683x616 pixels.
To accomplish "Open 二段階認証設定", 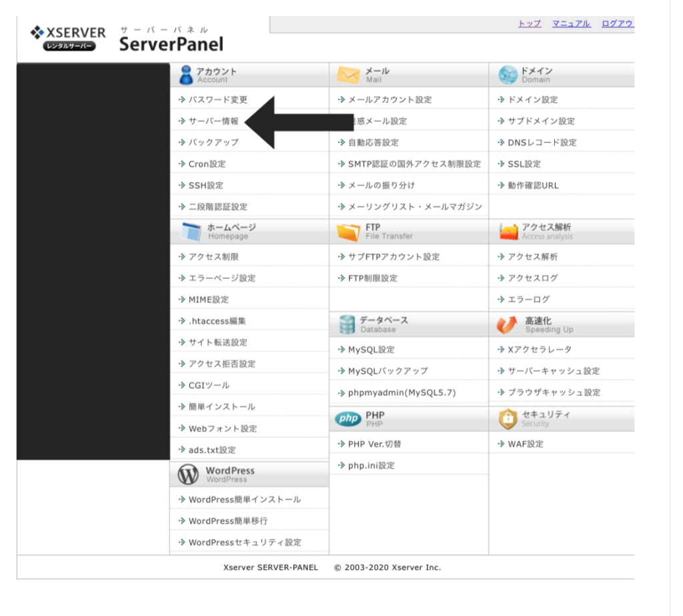I will point(218,207).
